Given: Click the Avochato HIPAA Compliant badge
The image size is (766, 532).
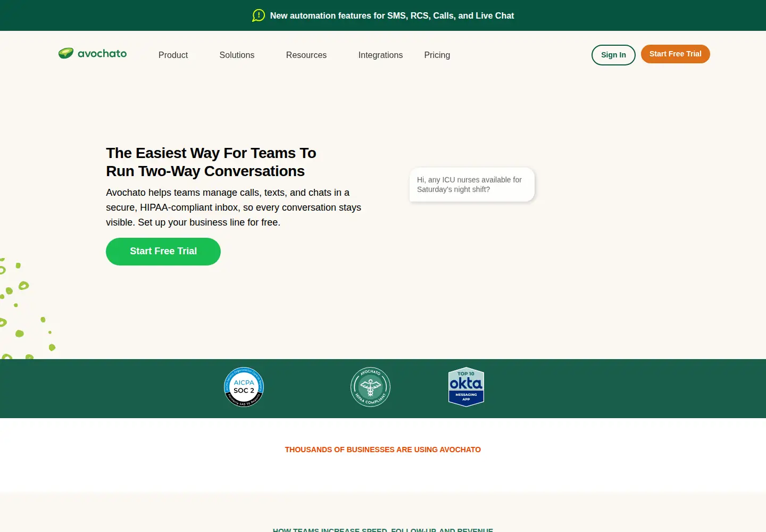Looking at the screenshot, I should (x=371, y=387).
